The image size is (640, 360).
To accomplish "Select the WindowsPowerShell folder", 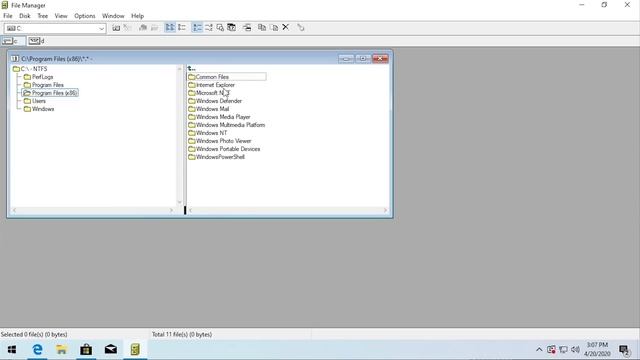I will click(x=216, y=157).
